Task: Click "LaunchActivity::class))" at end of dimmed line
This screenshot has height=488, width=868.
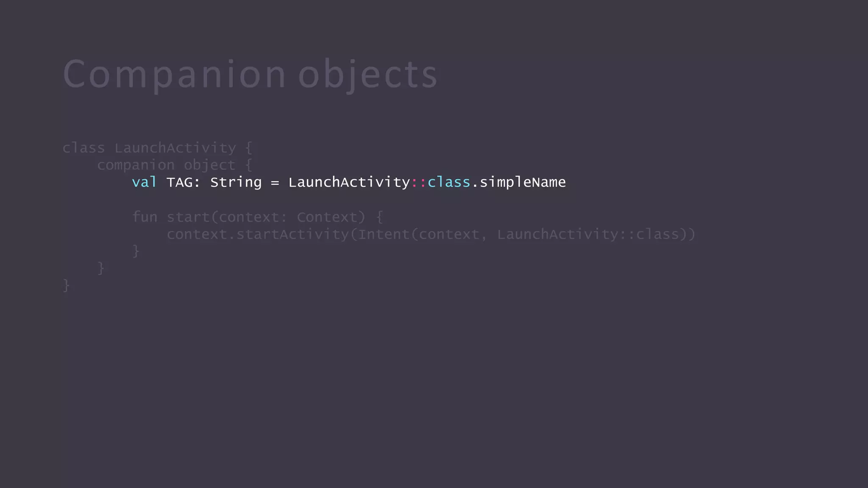Action: [x=596, y=234]
